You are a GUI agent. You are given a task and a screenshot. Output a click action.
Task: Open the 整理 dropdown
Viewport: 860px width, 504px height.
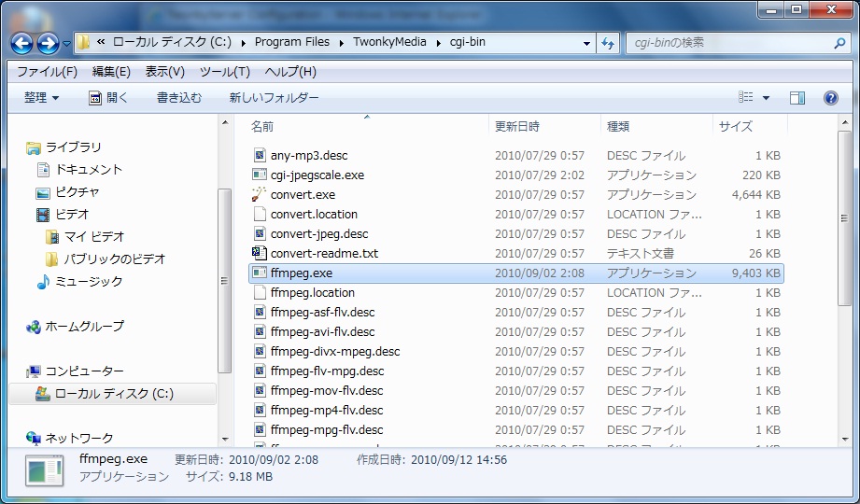[41, 98]
